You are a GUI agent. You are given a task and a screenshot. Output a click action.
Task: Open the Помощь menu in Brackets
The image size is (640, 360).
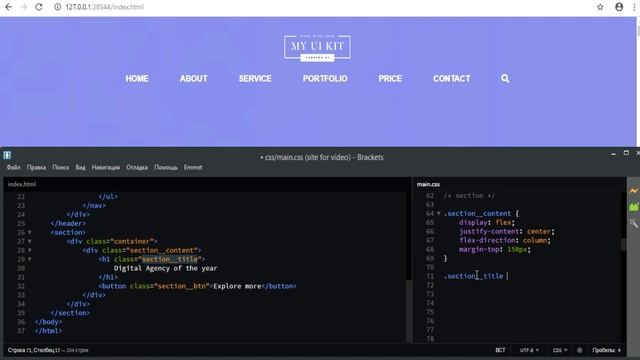click(166, 167)
